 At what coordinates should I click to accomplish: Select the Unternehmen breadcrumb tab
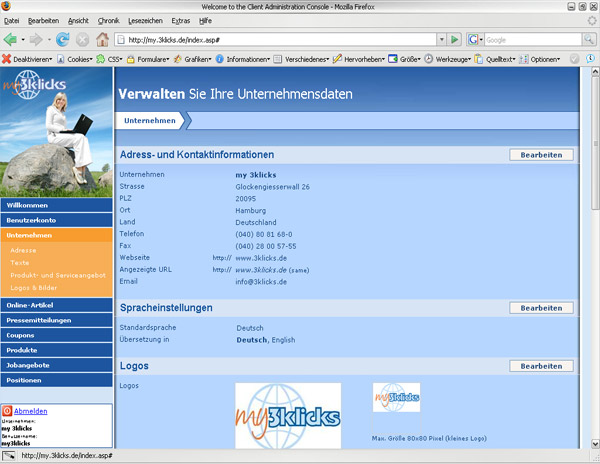point(151,121)
